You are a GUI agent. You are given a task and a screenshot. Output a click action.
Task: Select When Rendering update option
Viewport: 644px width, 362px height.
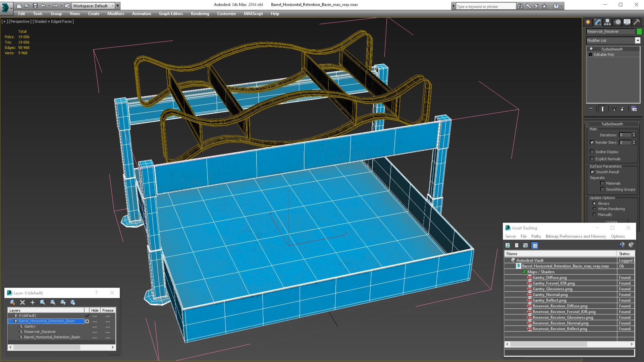594,209
